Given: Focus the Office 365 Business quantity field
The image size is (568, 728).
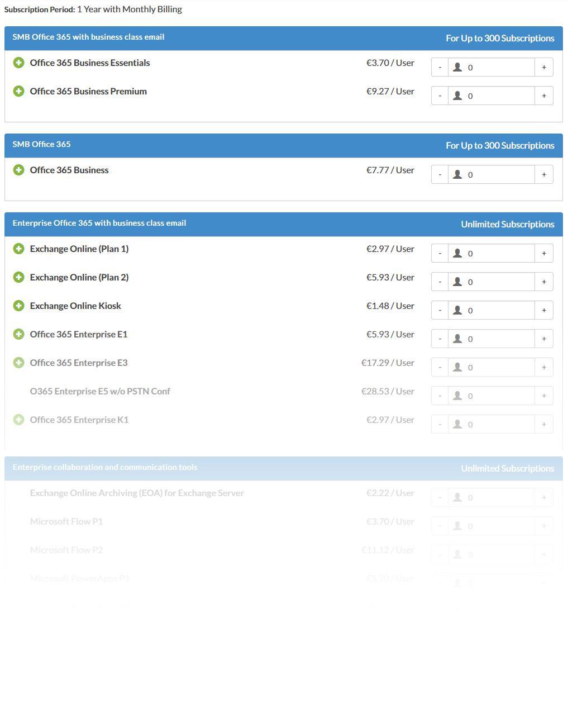Looking at the screenshot, I should pyautogui.click(x=491, y=174).
